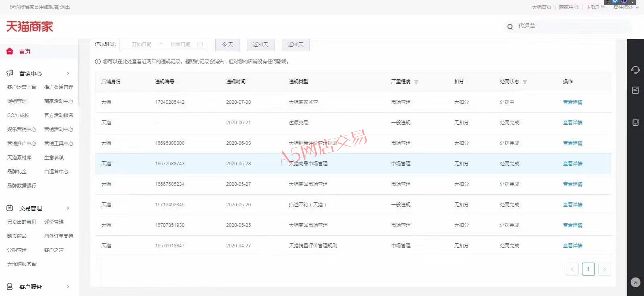Click the back-to-top arrow icon
This screenshot has width=644, height=296.
(636, 282)
